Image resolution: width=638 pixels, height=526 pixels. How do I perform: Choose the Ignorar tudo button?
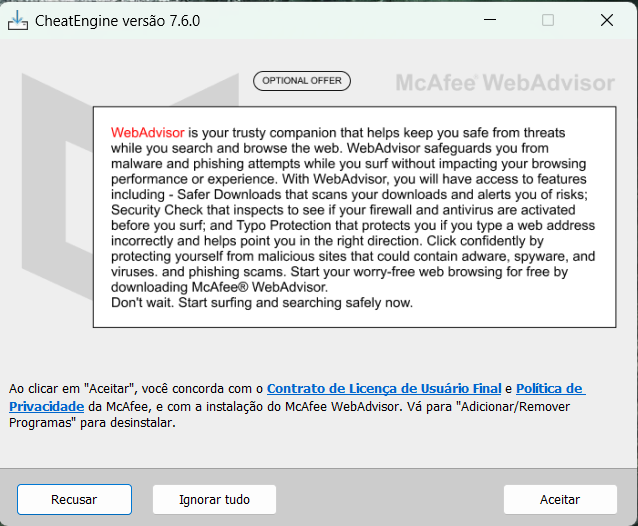coord(214,499)
